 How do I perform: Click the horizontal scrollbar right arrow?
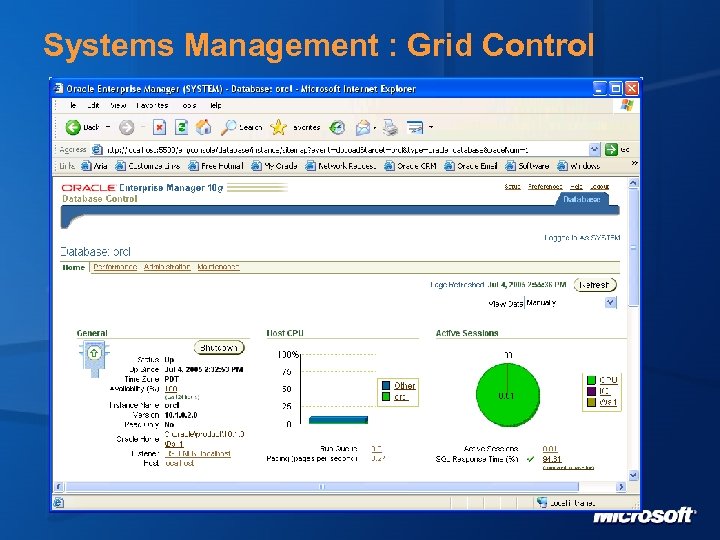(x=620, y=486)
